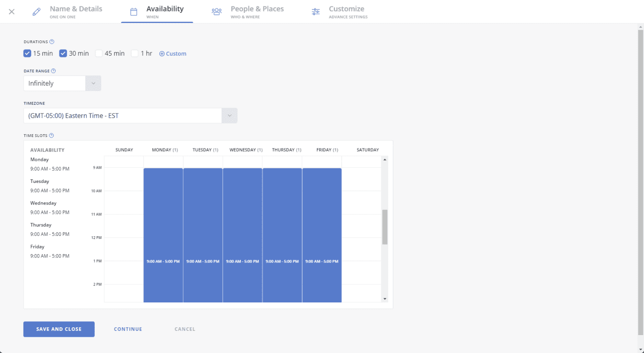
Task: Click the time slots calendar scrollbar thumb
Action: pyautogui.click(x=385, y=227)
